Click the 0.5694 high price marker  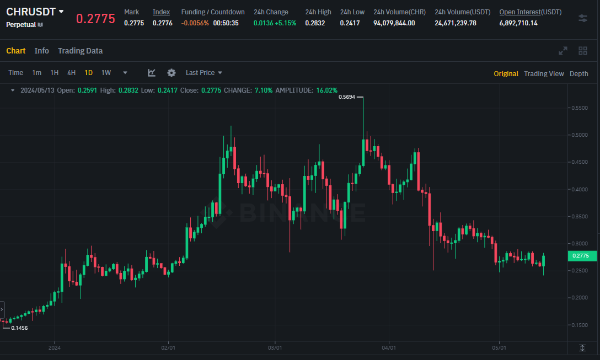click(346, 97)
